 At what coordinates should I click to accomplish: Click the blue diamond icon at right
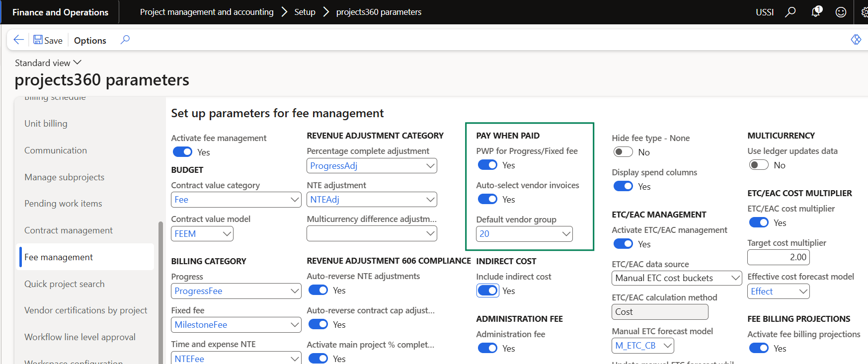[856, 40]
